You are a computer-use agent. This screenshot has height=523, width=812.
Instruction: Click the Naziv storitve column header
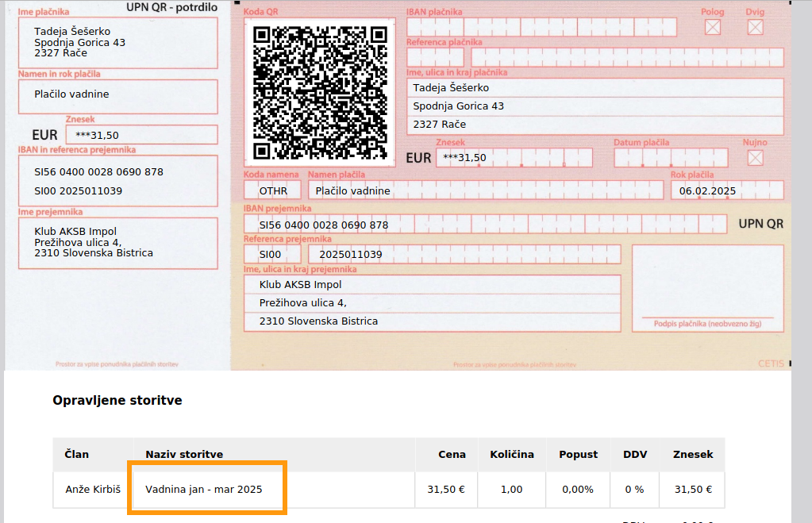coord(184,454)
